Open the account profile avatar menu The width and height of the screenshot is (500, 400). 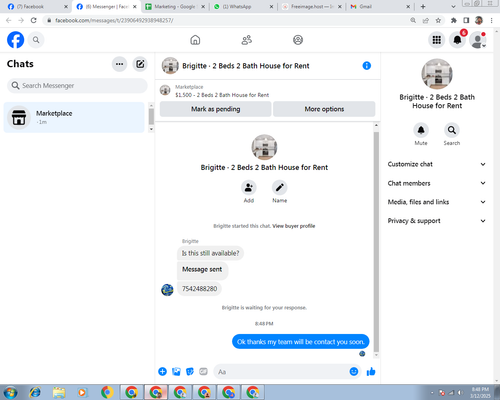coord(478,40)
